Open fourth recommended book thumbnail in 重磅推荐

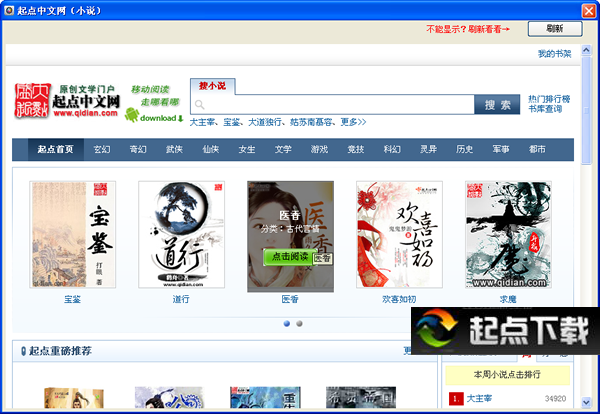click(361, 398)
